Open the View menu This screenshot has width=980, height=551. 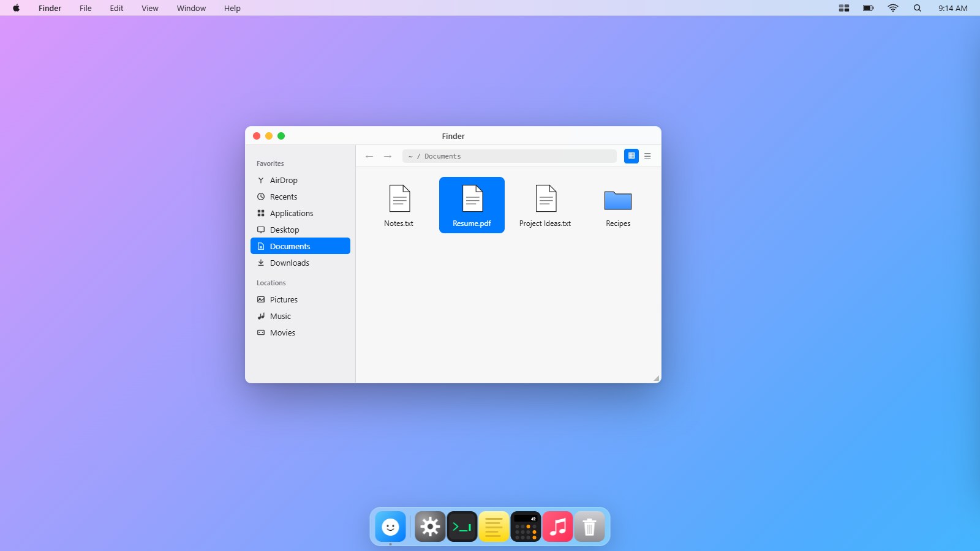click(x=150, y=8)
